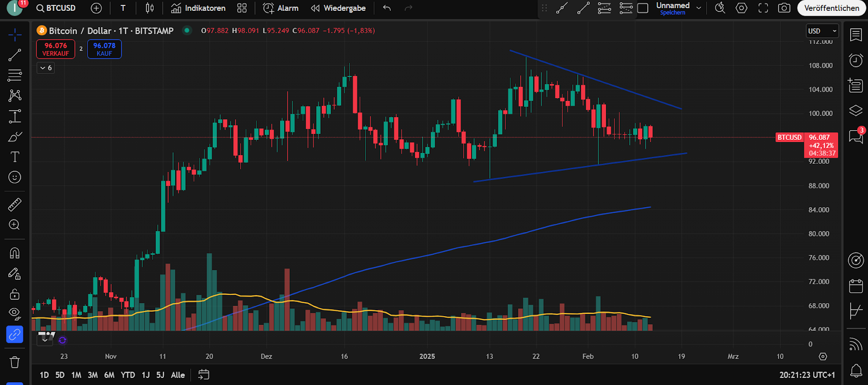Open the Indikatoren menu
The width and height of the screenshot is (868, 385).
tap(198, 8)
